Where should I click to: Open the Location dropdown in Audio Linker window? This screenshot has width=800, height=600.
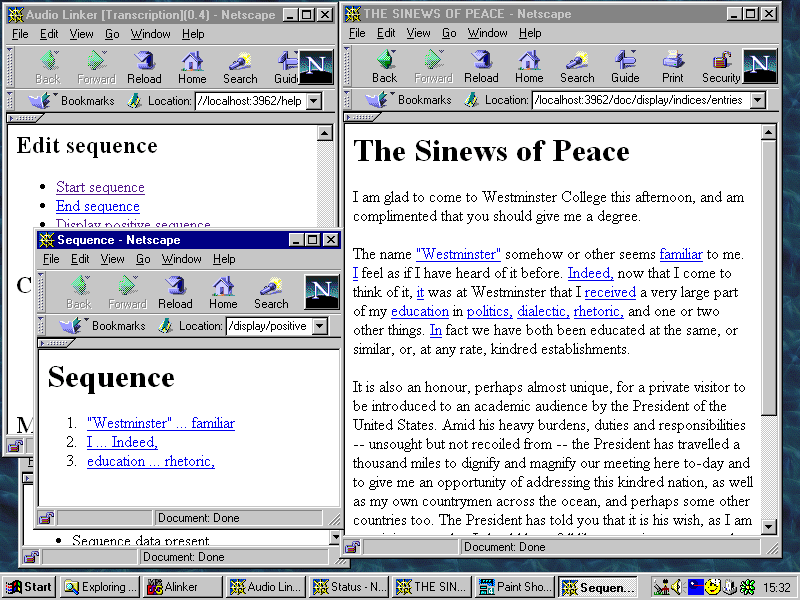pyautogui.click(x=314, y=101)
